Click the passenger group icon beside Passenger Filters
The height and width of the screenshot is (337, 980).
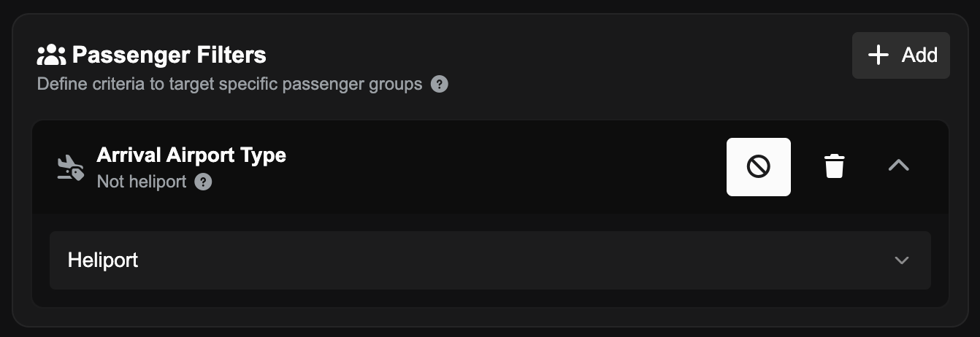click(51, 55)
